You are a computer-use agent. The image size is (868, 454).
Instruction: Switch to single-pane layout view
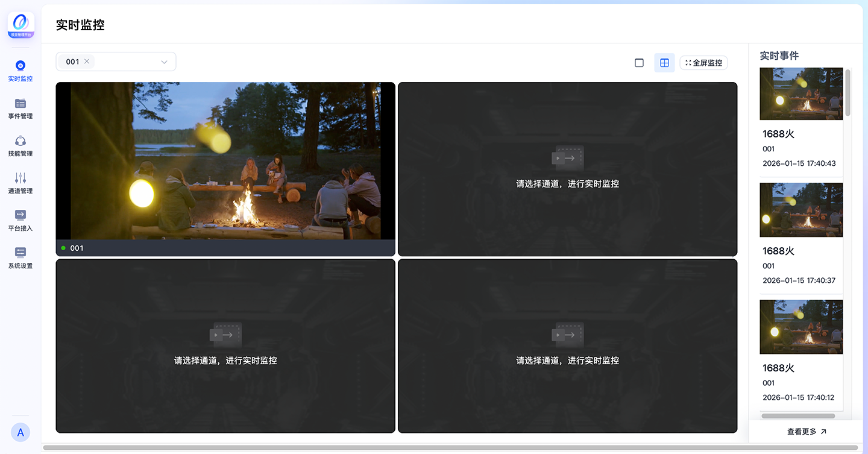640,63
